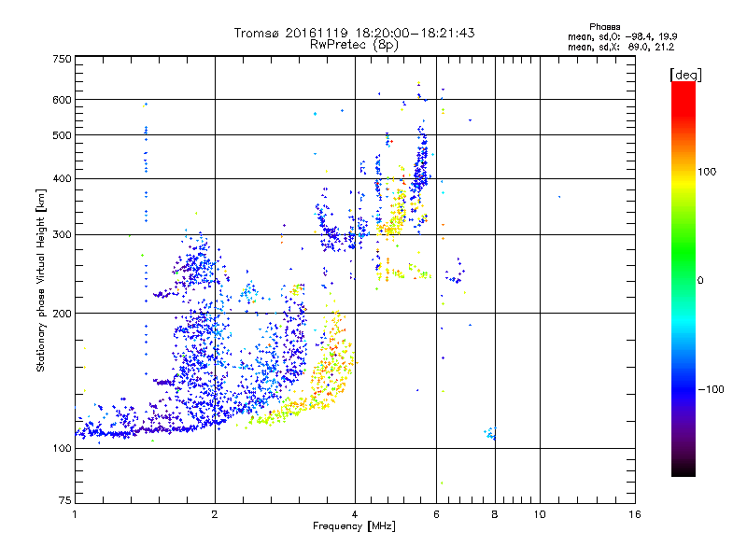Click x-axis tick label '4'
The height and width of the screenshot is (560, 747).
(x=355, y=514)
